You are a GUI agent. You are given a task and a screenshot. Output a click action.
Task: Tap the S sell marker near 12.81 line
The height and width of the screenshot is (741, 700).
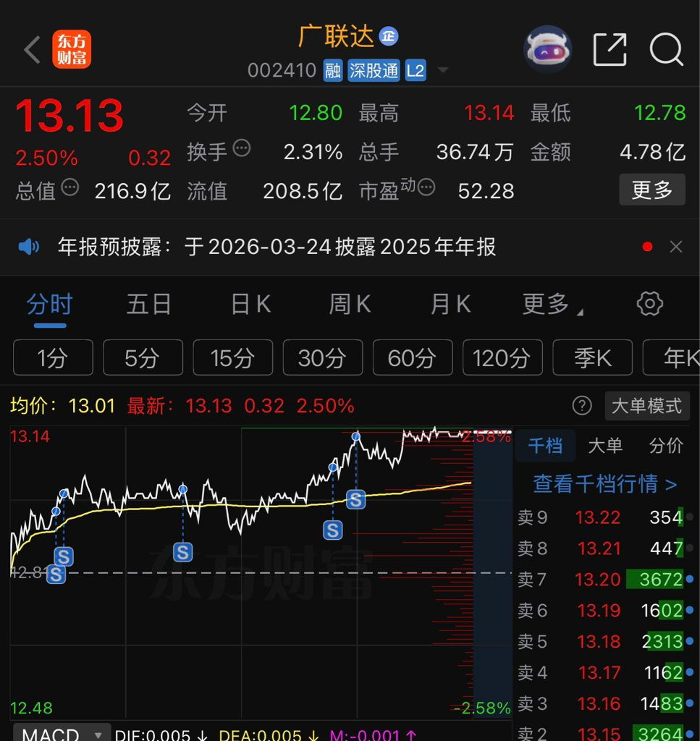[x=56, y=574]
